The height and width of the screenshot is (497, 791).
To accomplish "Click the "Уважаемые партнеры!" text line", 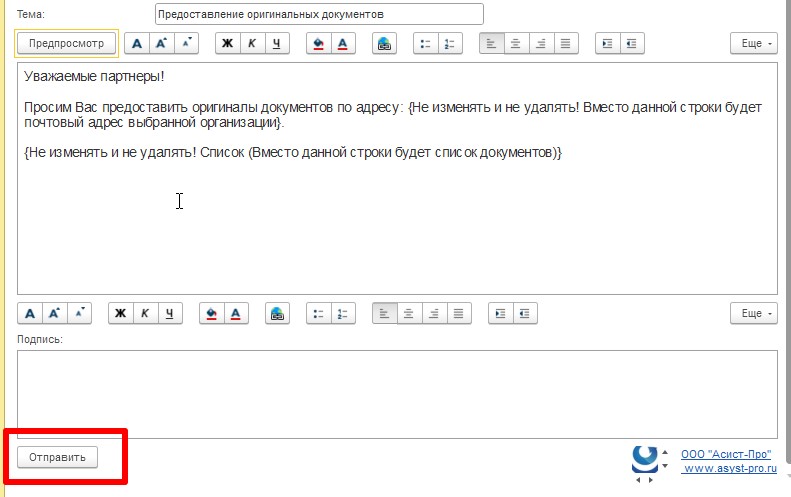I will pos(94,77).
